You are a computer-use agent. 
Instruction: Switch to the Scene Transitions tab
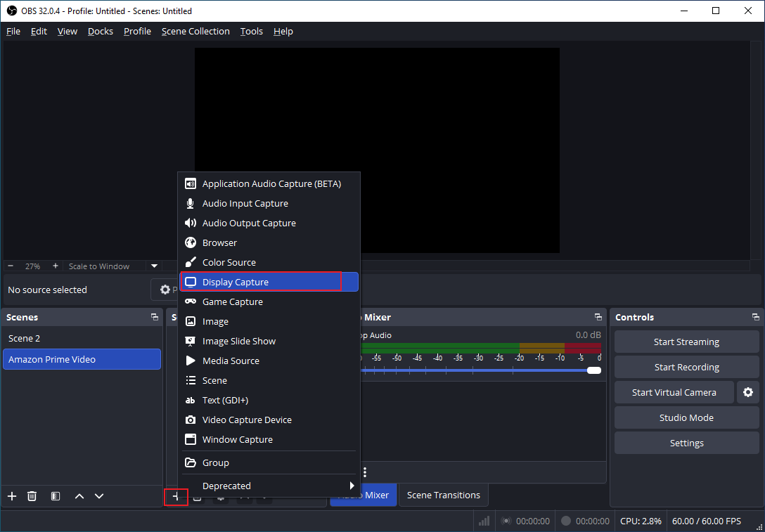[x=443, y=495]
